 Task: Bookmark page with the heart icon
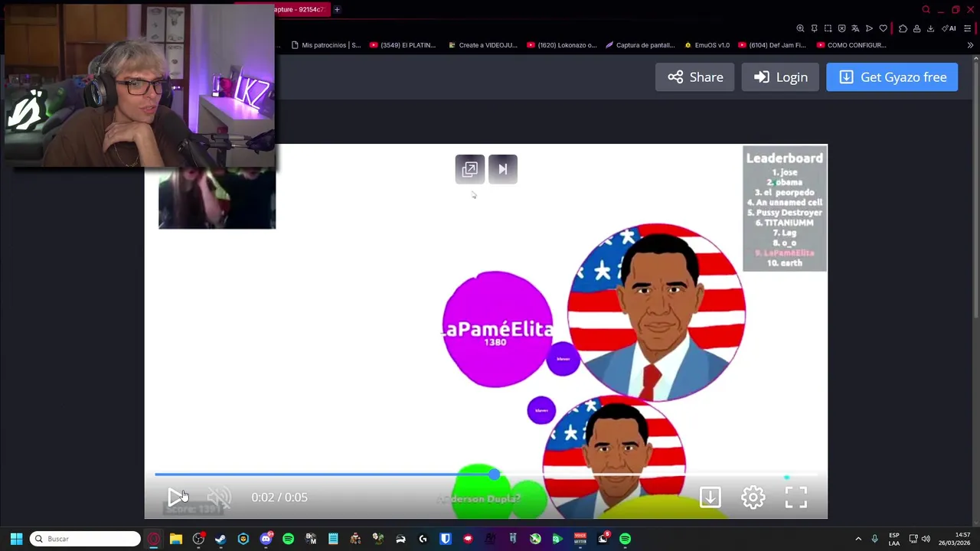pos(883,28)
